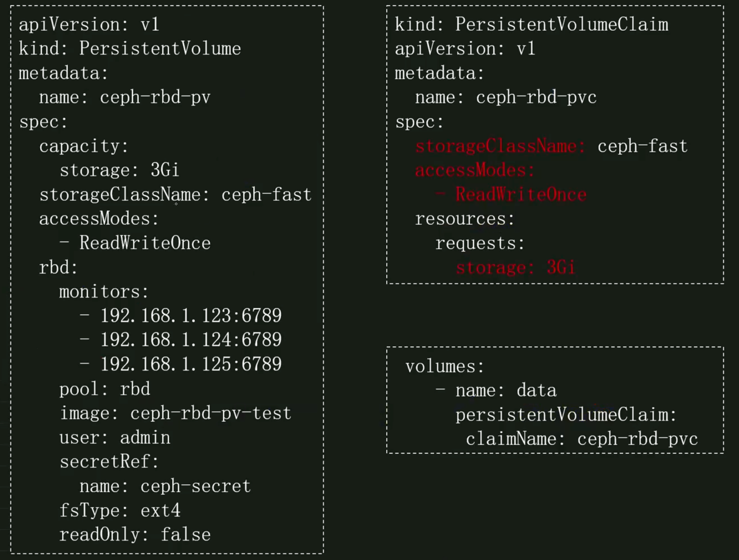The width and height of the screenshot is (739, 560).
Task: Click the red 'storage: 3Gi' line
Action: [x=515, y=267]
